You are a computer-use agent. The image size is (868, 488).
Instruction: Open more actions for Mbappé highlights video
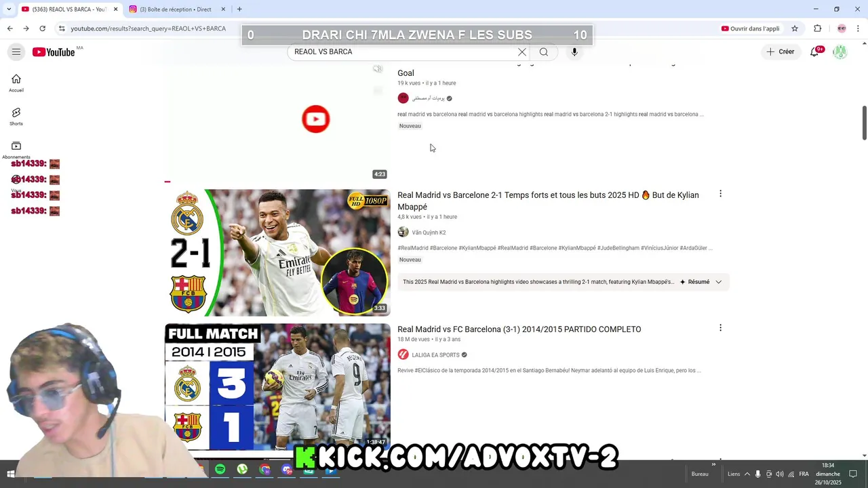coord(720,194)
